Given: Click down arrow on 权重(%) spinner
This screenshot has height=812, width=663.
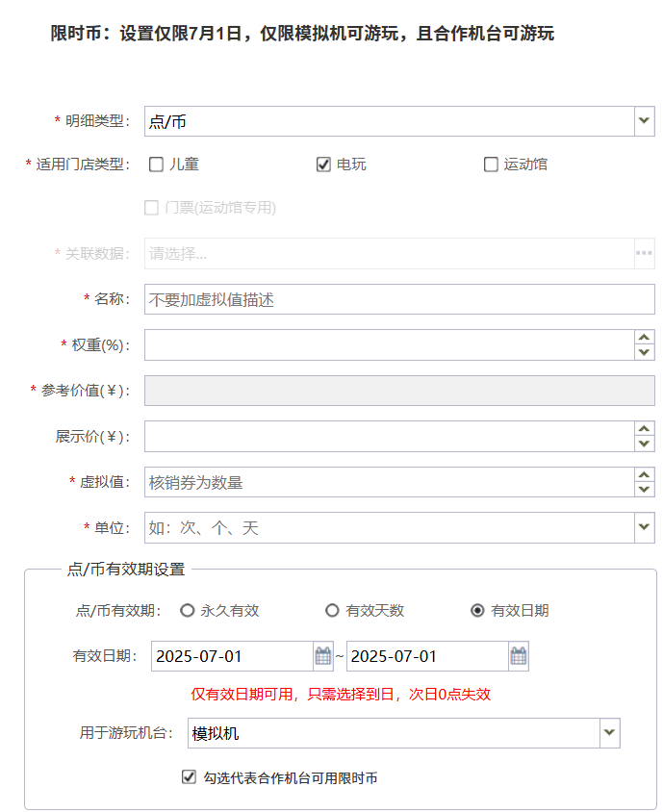Looking at the screenshot, I should (x=645, y=352).
